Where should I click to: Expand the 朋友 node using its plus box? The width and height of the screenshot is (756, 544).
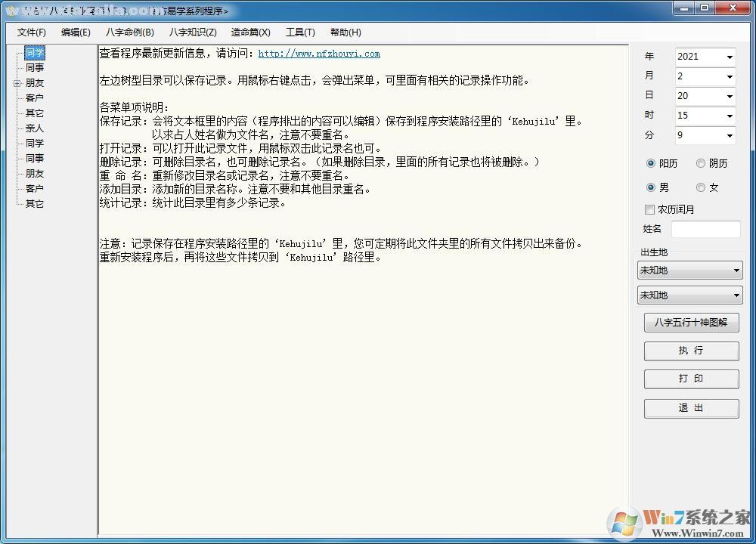tap(17, 83)
